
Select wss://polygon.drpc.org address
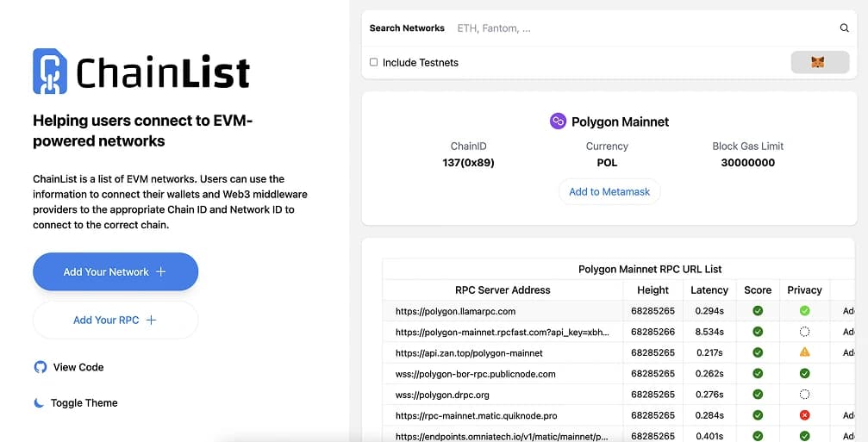coord(441,395)
